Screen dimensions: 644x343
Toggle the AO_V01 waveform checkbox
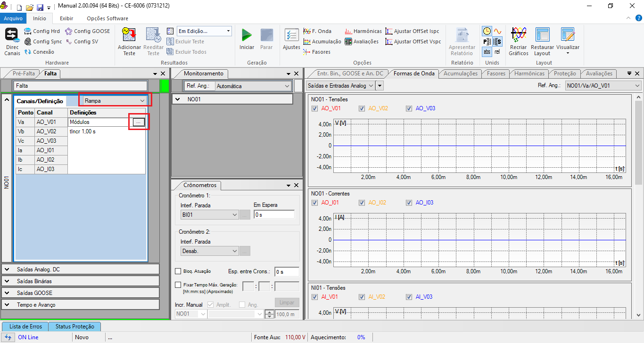pos(315,108)
